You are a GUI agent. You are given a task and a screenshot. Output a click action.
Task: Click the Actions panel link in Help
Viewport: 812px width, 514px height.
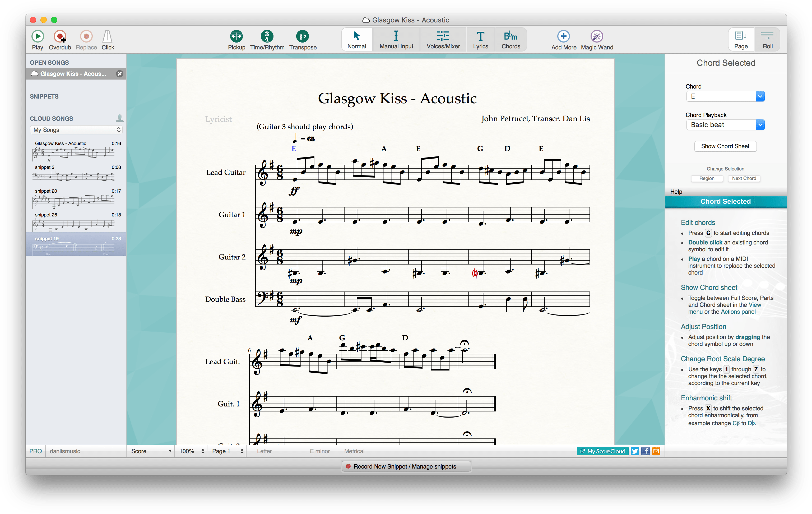pos(738,312)
